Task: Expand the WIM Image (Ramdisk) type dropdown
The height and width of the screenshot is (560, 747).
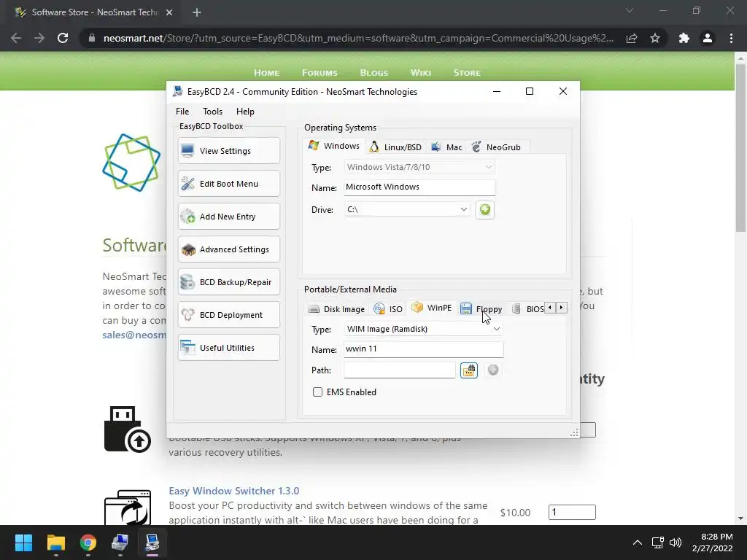Action: click(x=423, y=329)
